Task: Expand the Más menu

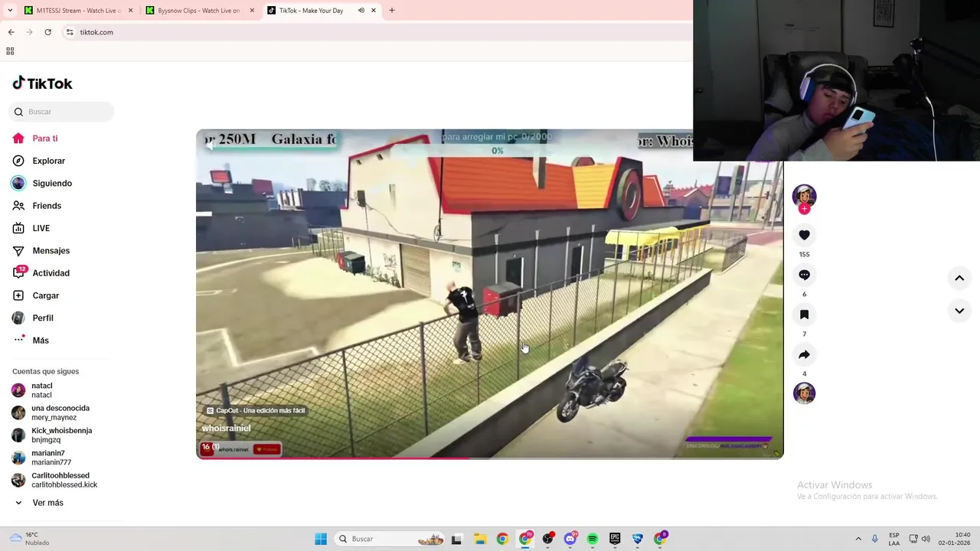Action: (31, 341)
